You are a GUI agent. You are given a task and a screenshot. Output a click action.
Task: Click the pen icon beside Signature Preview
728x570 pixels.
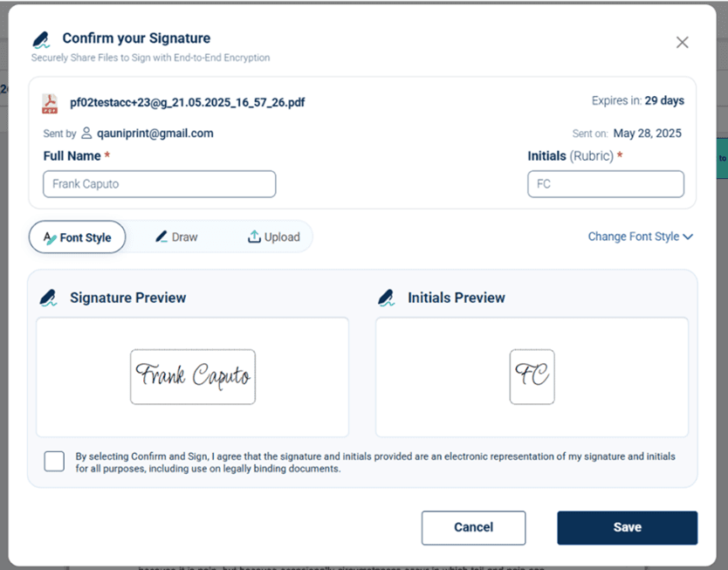point(48,298)
